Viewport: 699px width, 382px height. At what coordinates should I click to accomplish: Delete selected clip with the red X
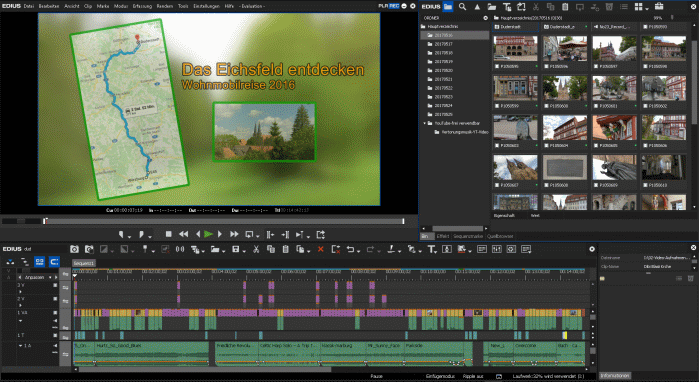(321, 249)
